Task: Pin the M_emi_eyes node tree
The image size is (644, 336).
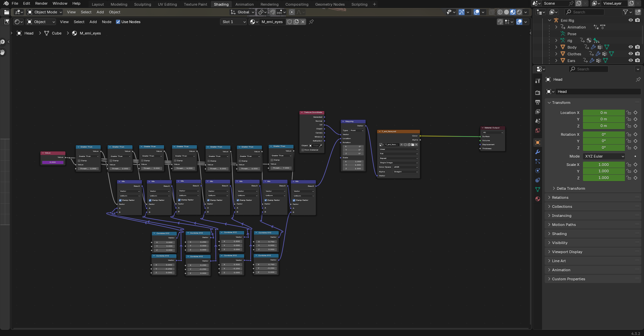Action: tap(311, 22)
